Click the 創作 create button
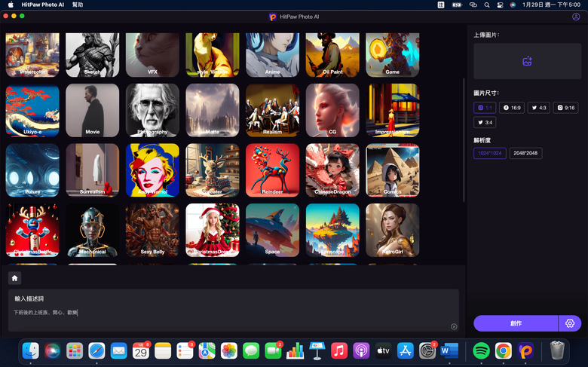This screenshot has width=588, height=367. 516,323
